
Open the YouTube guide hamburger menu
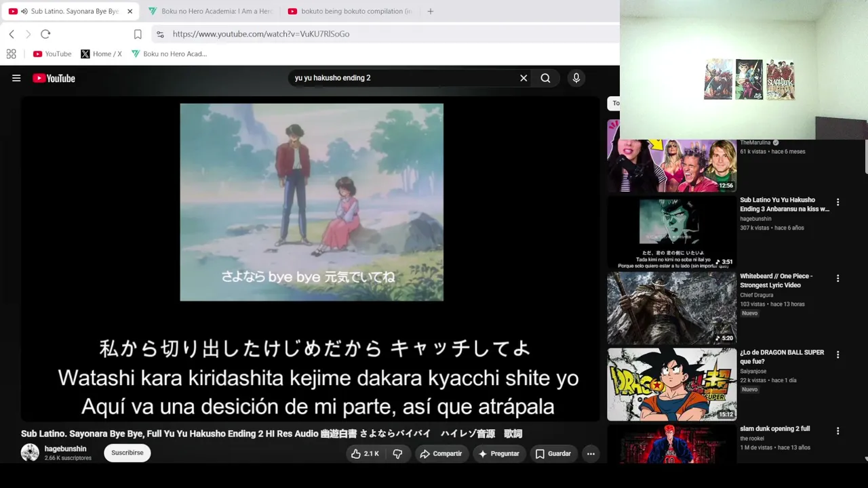pyautogui.click(x=16, y=78)
